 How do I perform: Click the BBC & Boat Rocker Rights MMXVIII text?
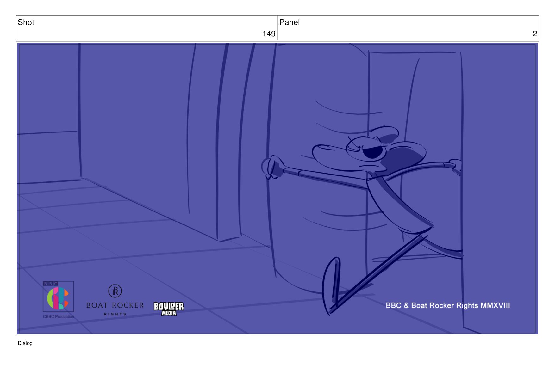point(448,306)
